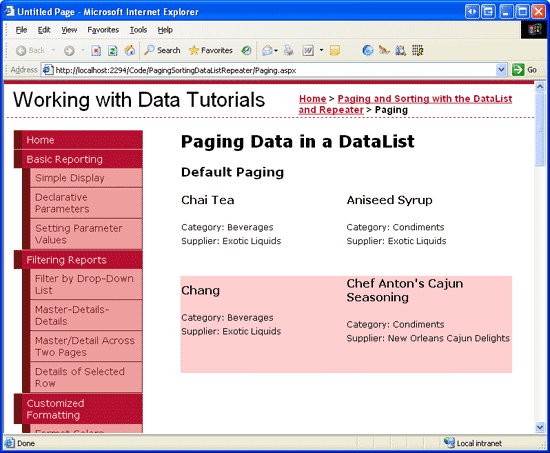The image size is (550, 453).
Task: Click the Refresh page icon
Action: [x=113, y=51]
